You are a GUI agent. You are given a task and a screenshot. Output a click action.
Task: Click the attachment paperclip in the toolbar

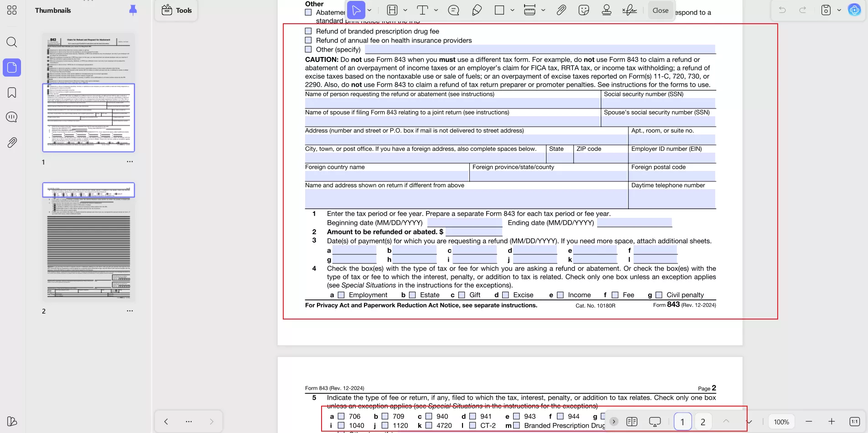(561, 10)
